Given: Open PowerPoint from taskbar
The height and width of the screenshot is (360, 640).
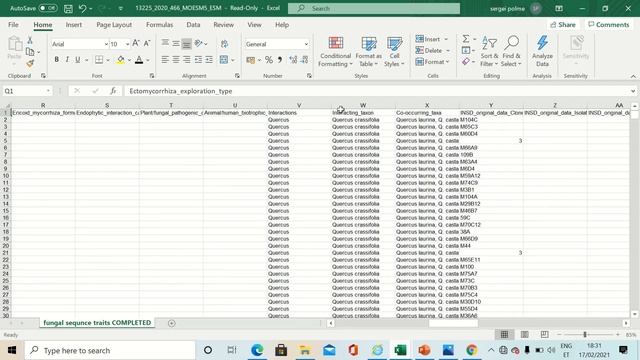Looking at the screenshot, I should (x=424, y=350).
